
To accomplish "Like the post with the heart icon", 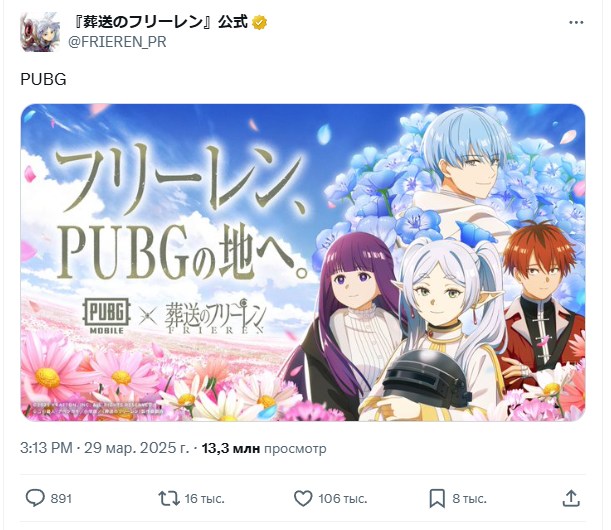I will (303, 498).
